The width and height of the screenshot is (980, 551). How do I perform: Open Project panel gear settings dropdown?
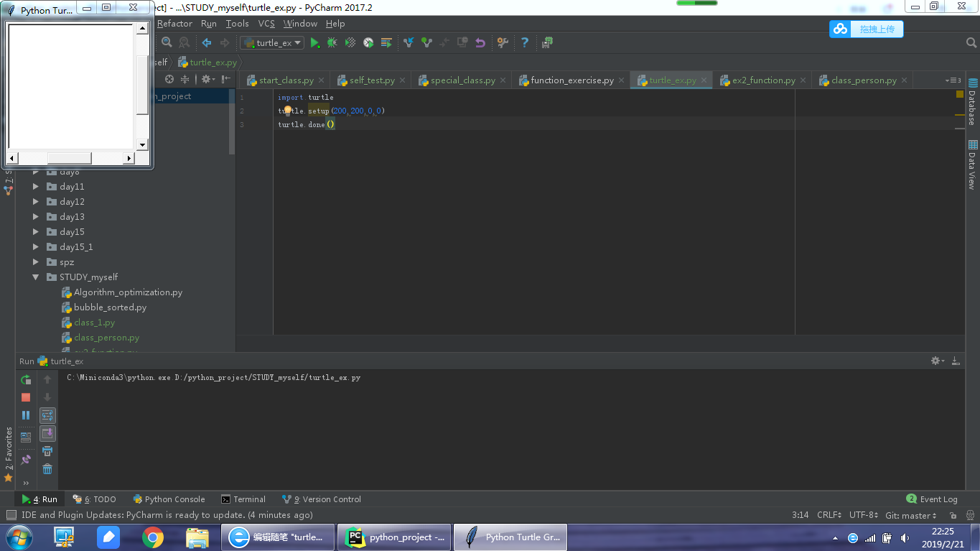tap(207, 80)
